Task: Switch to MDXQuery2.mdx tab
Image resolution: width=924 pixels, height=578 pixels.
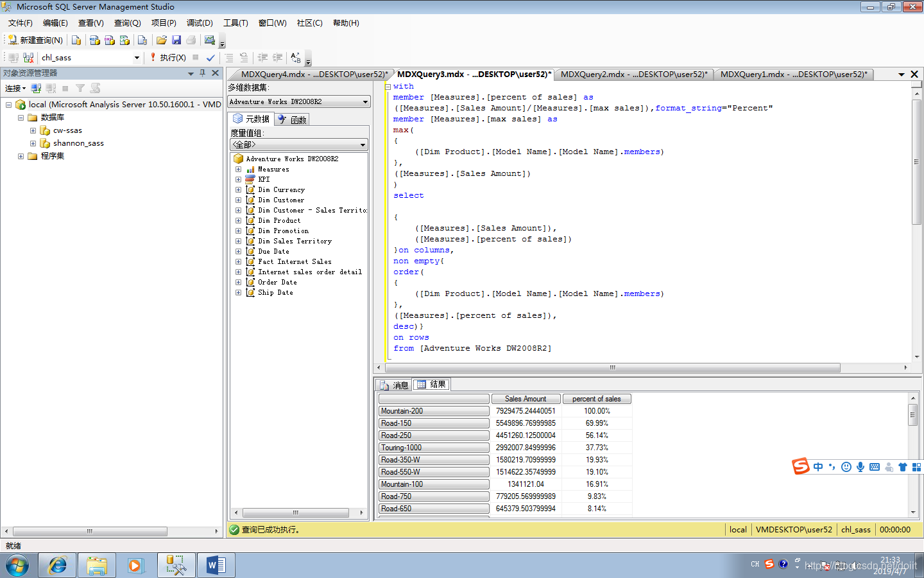Action: pos(634,74)
